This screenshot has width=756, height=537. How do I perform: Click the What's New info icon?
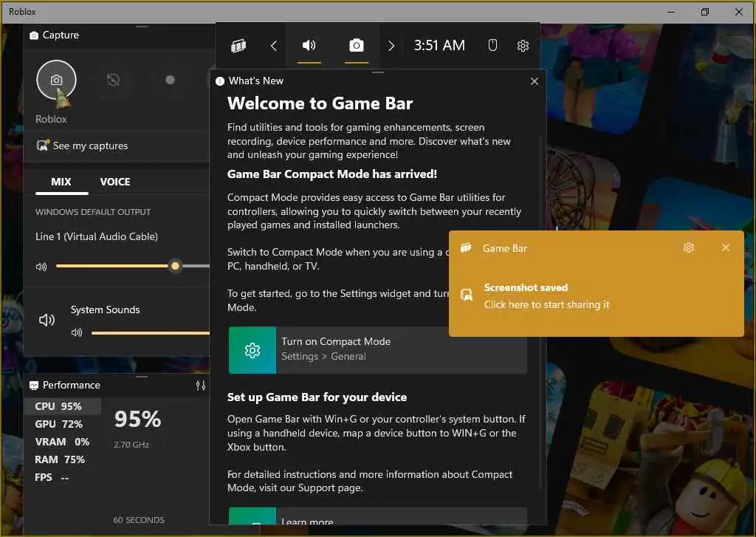(x=220, y=81)
